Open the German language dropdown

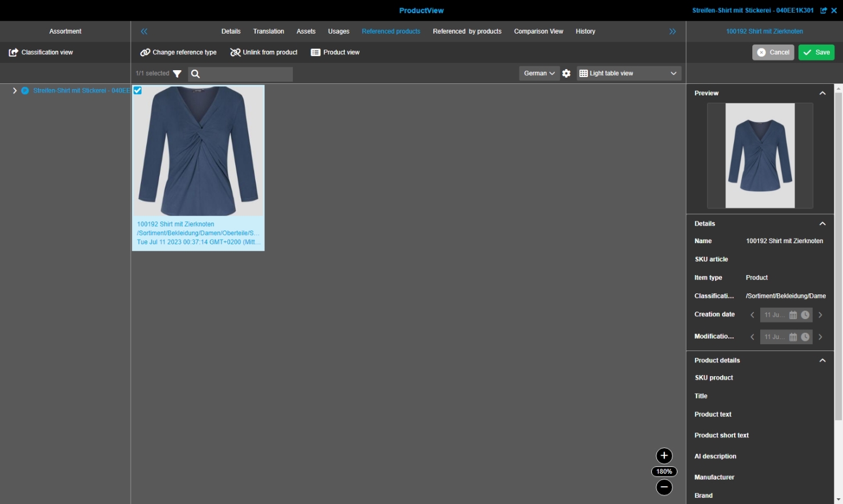coord(539,74)
